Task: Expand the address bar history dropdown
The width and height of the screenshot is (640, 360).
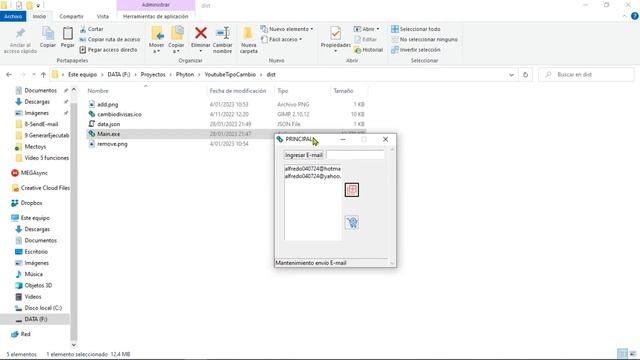Action: 511,75
